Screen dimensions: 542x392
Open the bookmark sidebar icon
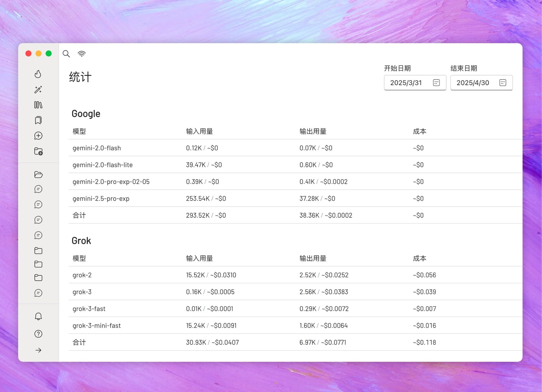pos(38,120)
